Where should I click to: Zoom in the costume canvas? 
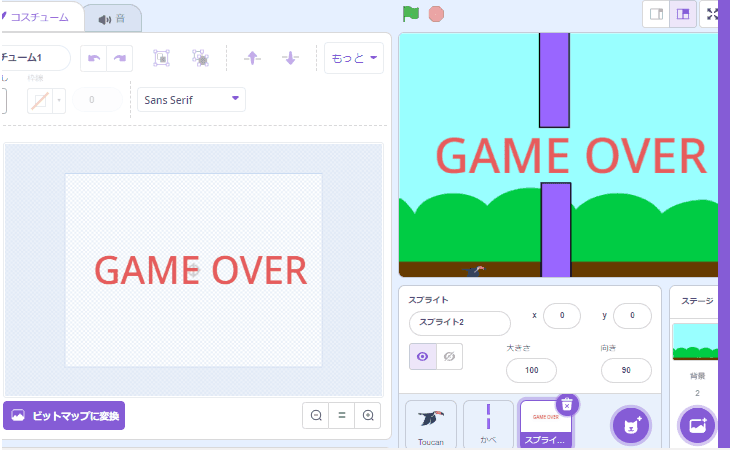click(x=369, y=415)
